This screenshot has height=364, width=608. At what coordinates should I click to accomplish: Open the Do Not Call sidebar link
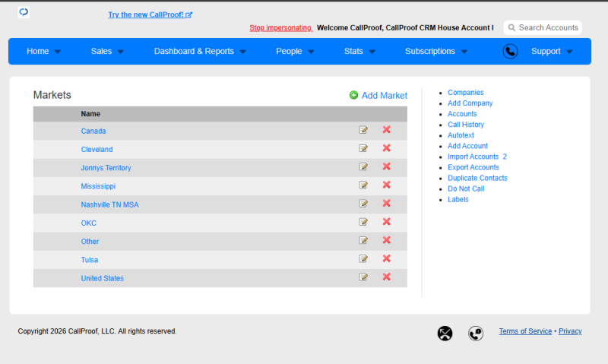pyautogui.click(x=466, y=188)
